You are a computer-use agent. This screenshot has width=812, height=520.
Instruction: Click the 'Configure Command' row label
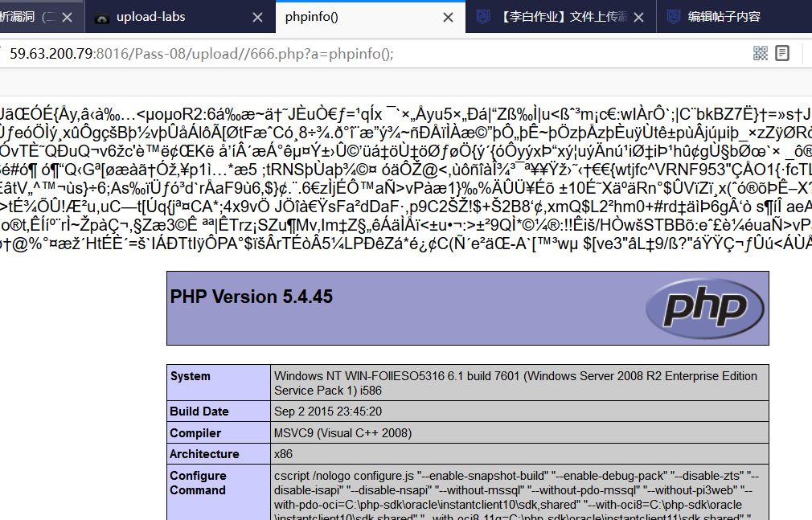[x=198, y=483]
